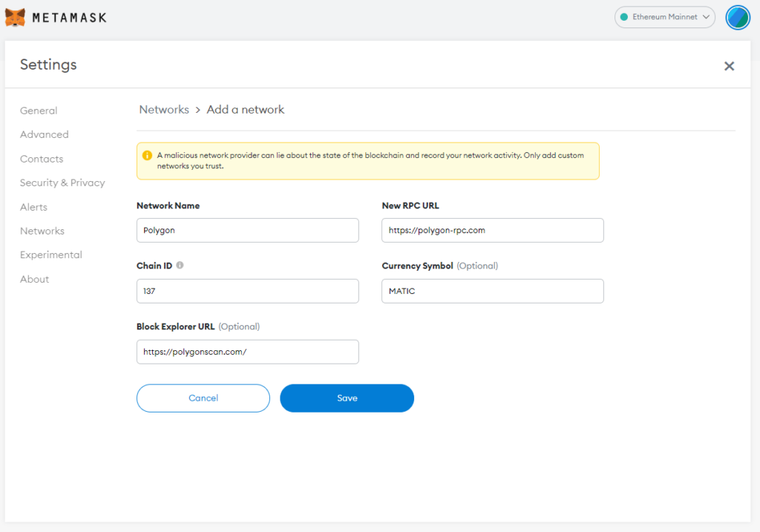Click the METAMASK wordmark text

pos(69,18)
